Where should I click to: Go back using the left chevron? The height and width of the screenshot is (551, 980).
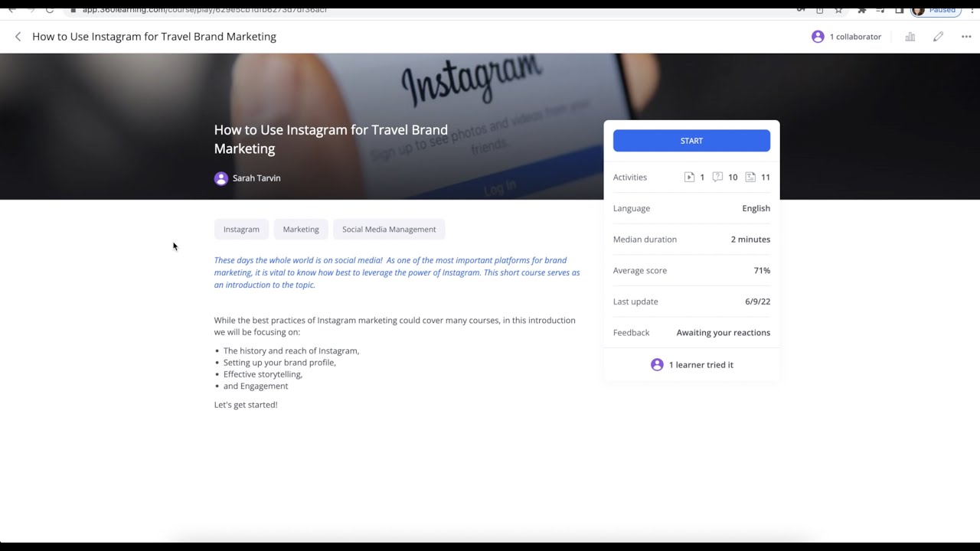coord(18,37)
